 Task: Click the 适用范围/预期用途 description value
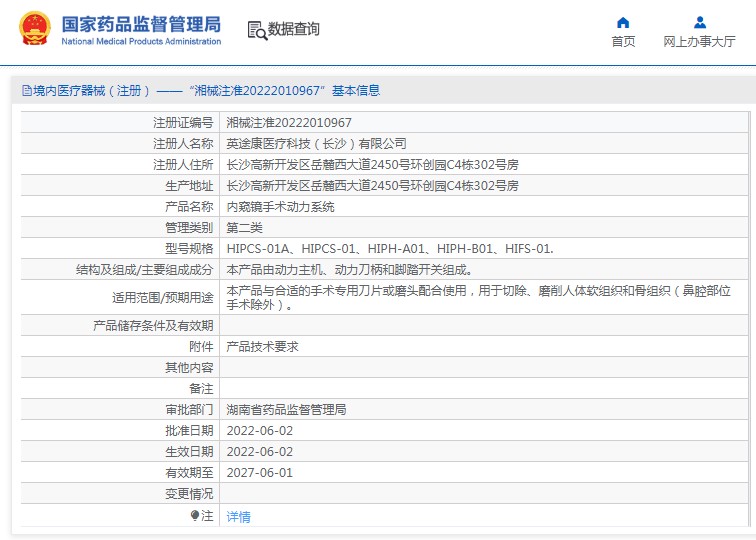pyautogui.click(x=478, y=297)
